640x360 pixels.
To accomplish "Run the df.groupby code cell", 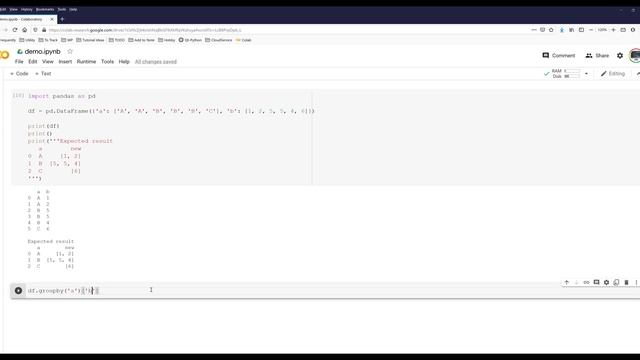I will click(x=18, y=291).
